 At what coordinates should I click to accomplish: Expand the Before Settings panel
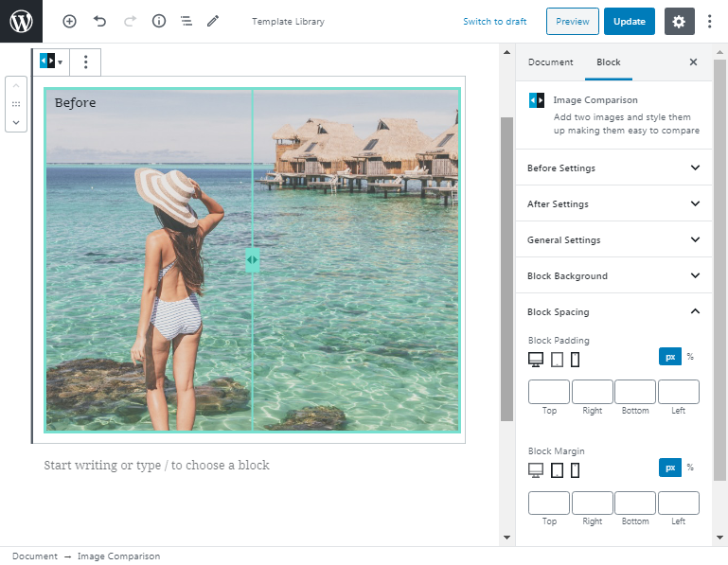(613, 168)
